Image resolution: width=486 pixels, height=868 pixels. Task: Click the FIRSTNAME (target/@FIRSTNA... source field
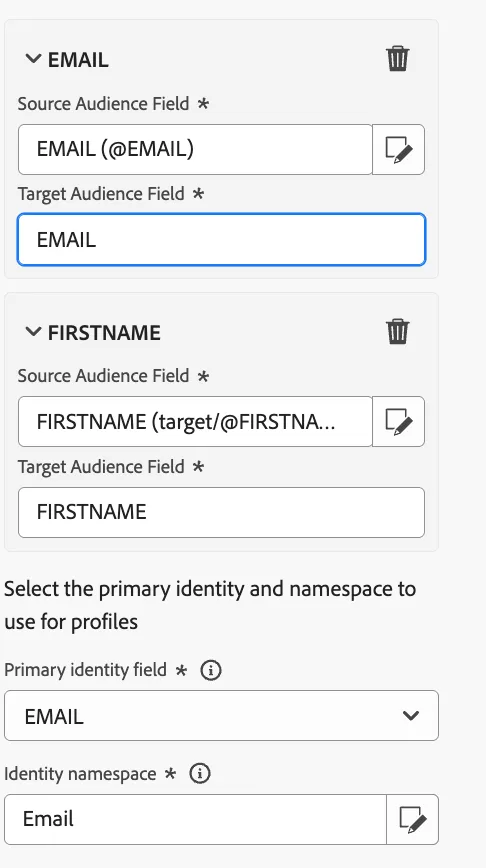pos(195,422)
